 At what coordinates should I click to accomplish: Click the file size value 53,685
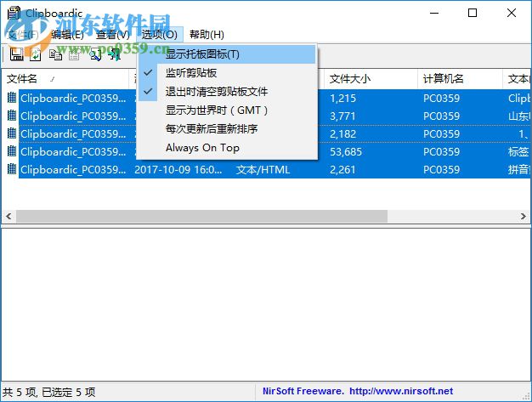pyautogui.click(x=346, y=151)
